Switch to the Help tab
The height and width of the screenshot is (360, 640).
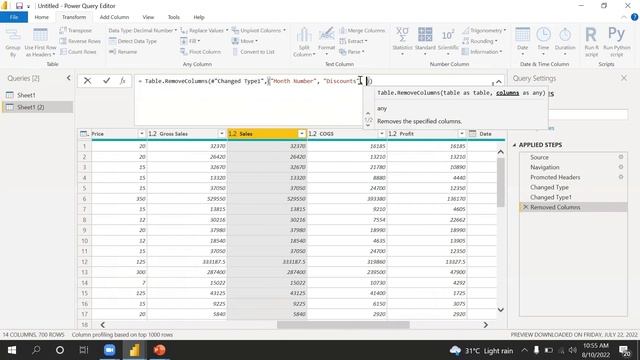click(199, 17)
